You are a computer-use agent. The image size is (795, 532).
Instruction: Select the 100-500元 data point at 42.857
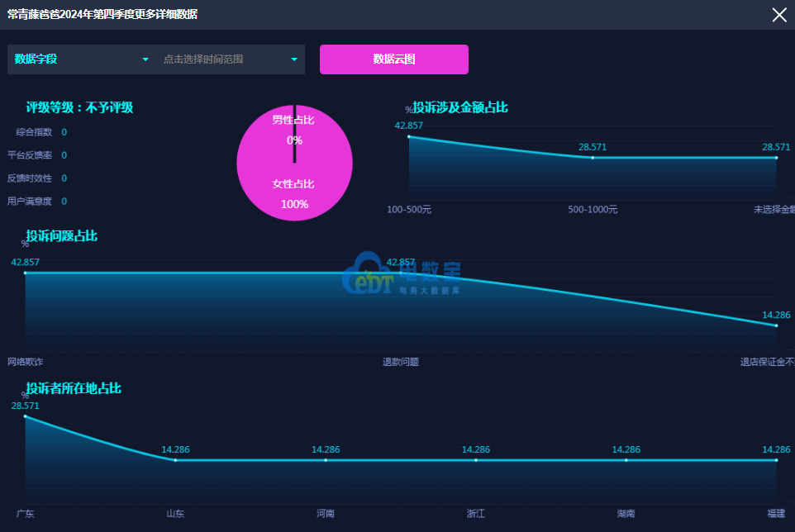[409, 136]
